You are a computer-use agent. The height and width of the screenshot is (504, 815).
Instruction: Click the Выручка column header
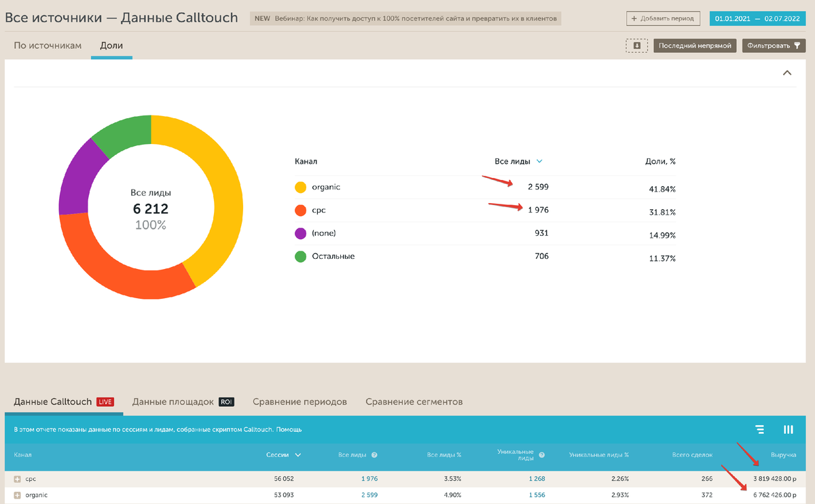pos(783,455)
